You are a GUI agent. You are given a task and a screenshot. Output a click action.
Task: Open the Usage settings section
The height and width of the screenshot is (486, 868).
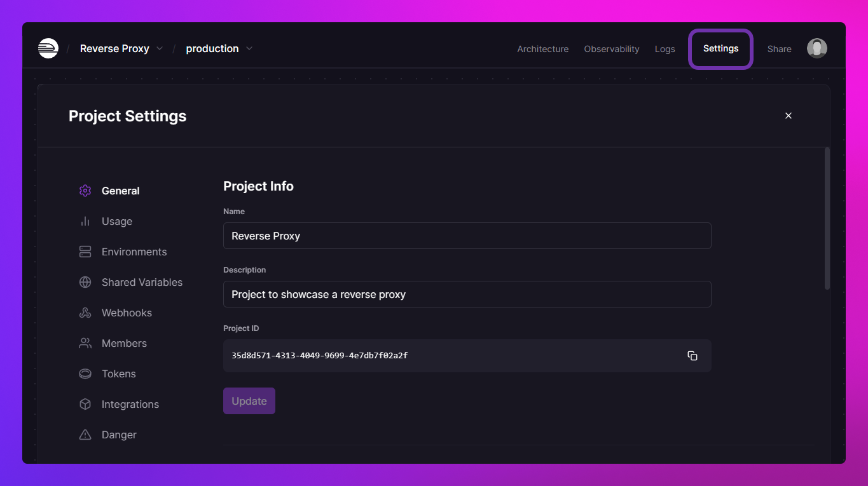117,221
